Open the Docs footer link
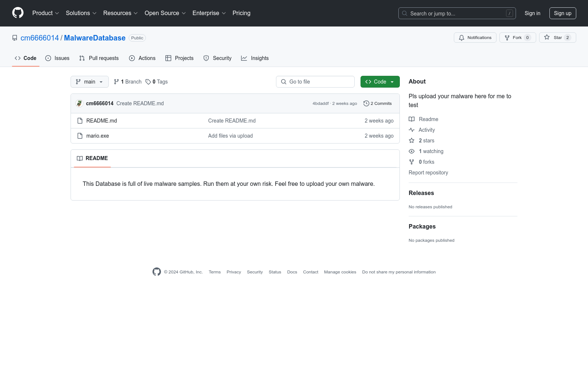 click(292, 272)
